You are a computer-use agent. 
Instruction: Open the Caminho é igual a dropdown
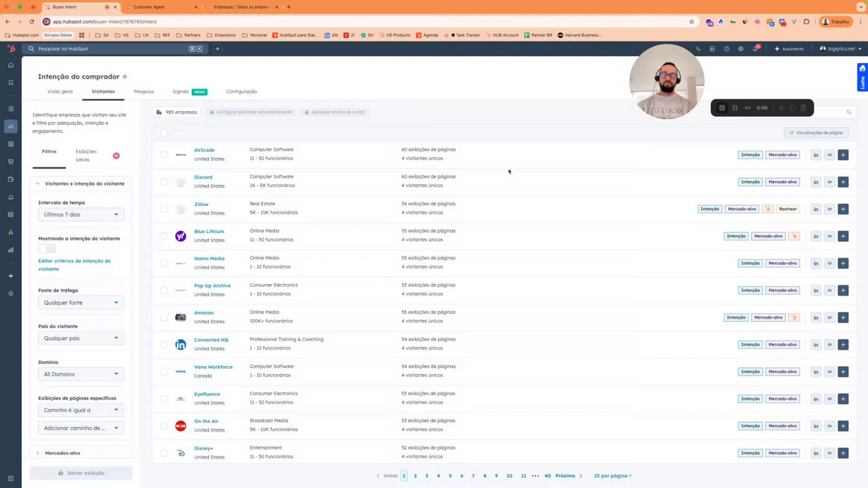pos(81,410)
